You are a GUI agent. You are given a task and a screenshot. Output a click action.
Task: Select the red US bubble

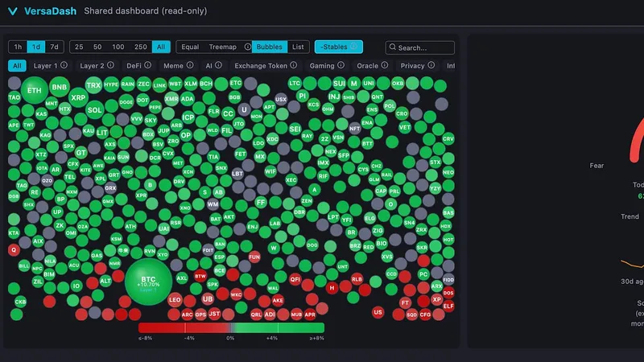378,312
